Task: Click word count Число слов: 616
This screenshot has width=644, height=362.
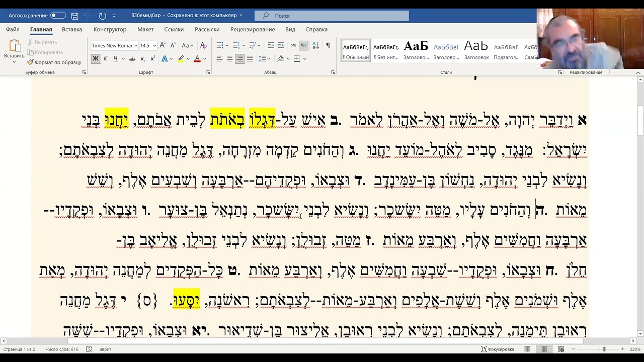Action: point(61,349)
